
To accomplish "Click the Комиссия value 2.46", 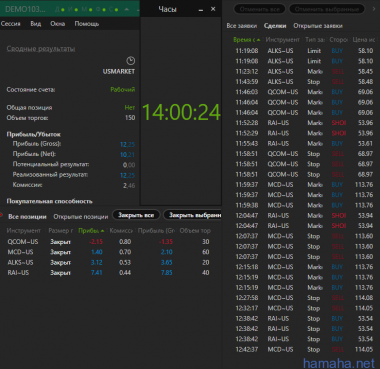I will pyautogui.click(x=129, y=186).
